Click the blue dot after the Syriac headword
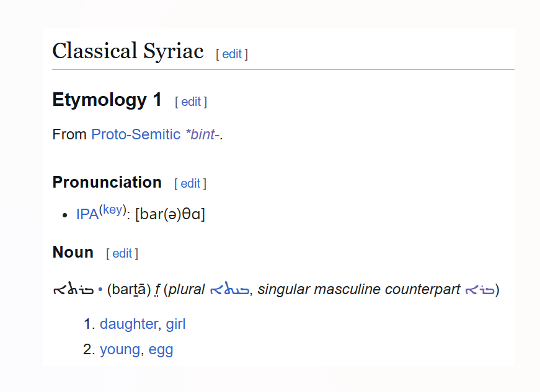540x392 pixels. 100,289
